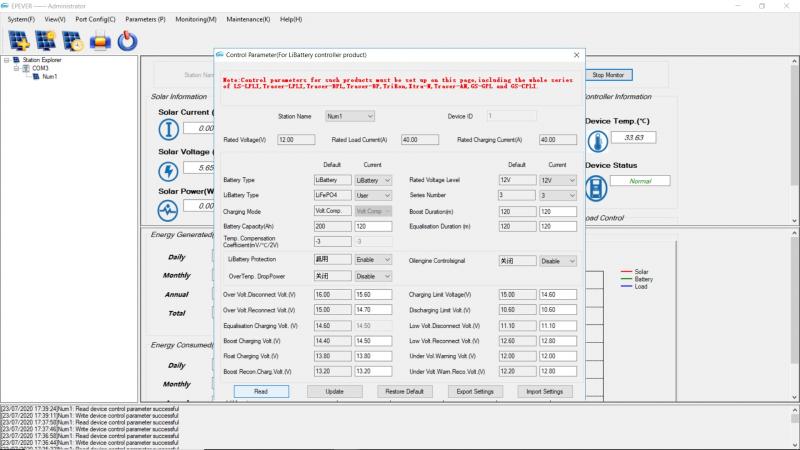The image size is (800, 450).
Task: Click the Over Volt. Disconnect current value field
Action: (372, 295)
